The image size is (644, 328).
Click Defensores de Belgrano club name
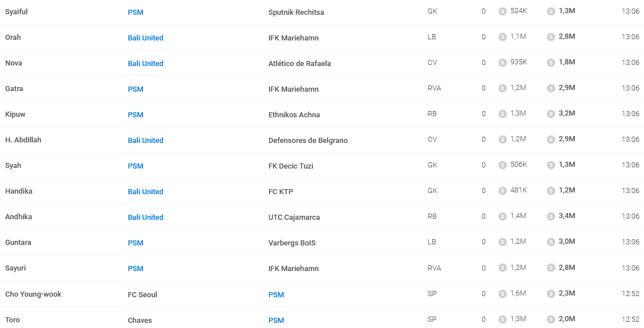[308, 141]
